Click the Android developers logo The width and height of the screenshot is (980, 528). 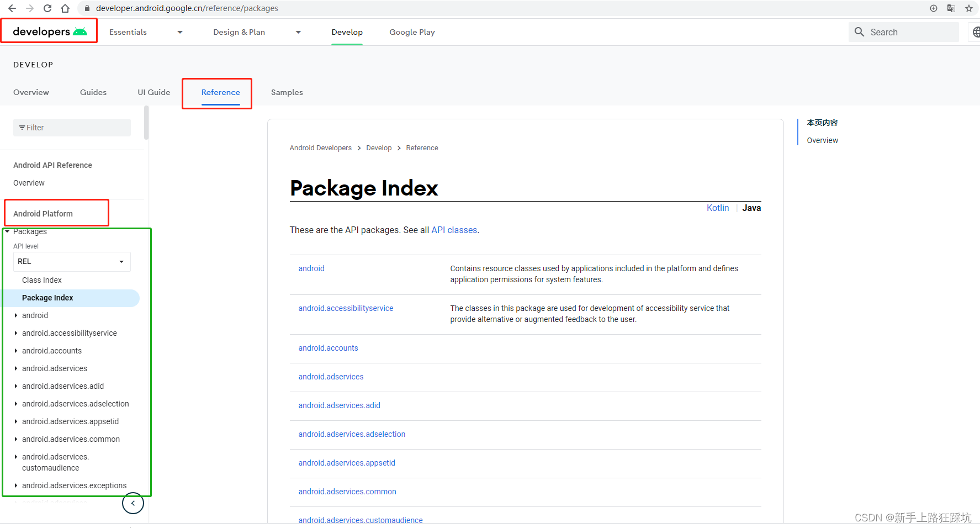(50, 31)
